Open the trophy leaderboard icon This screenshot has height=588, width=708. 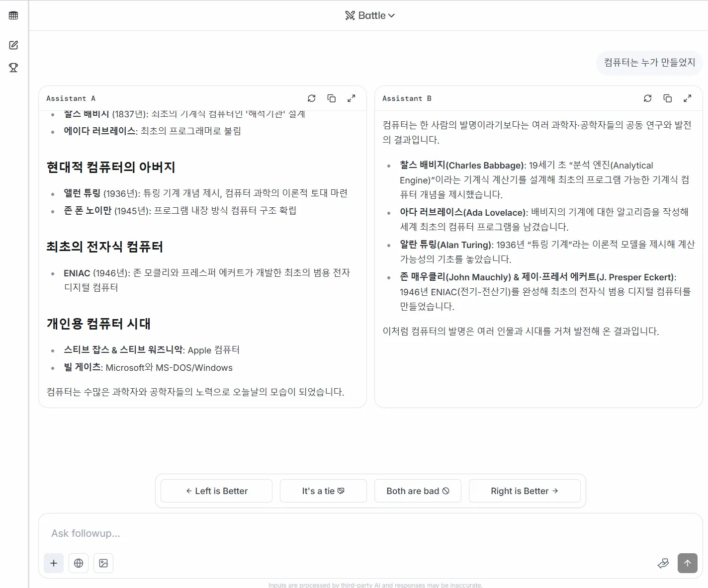point(13,68)
